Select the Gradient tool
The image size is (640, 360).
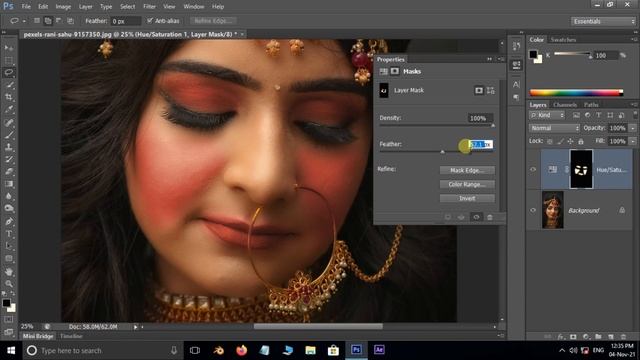pos(9,184)
